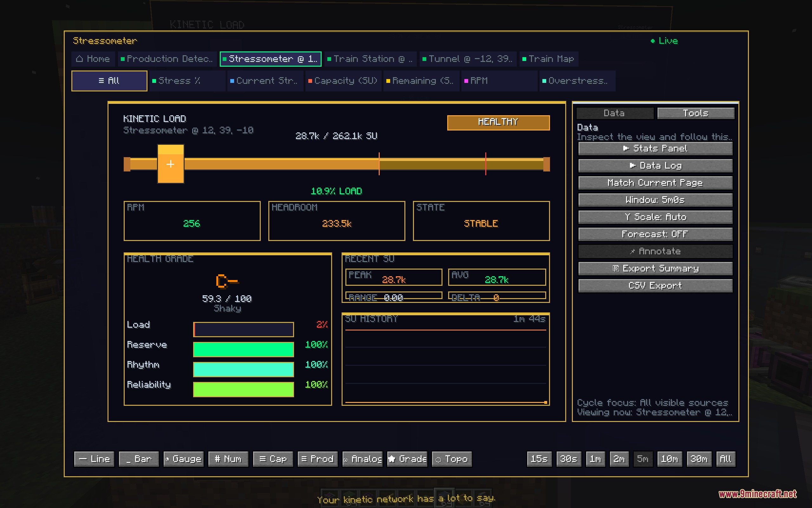Image resolution: width=812 pixels, height=508 pixels.
Task: Select the Topo view mode
Action: (452, 459)
